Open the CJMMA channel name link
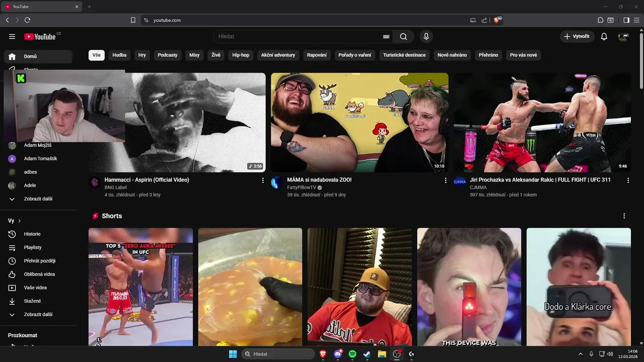The height and width of the screenshot is (362, 644). tap(478, 188)
